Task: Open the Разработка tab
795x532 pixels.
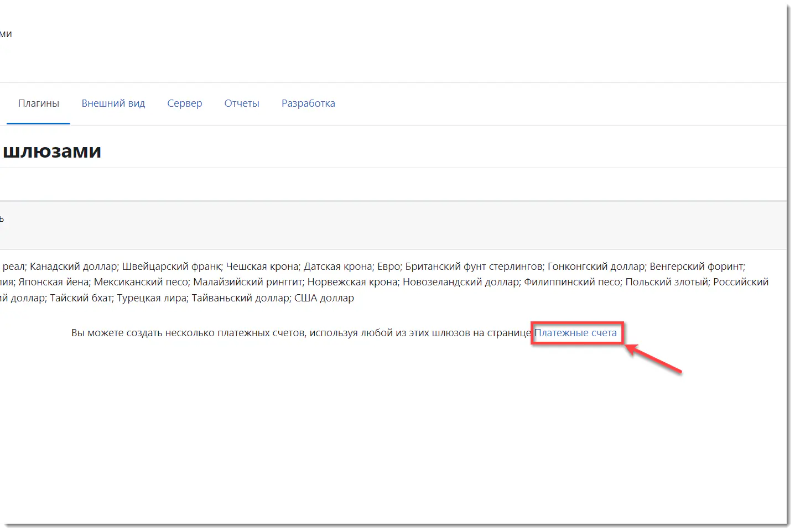Action: click(x=308, y=103)
